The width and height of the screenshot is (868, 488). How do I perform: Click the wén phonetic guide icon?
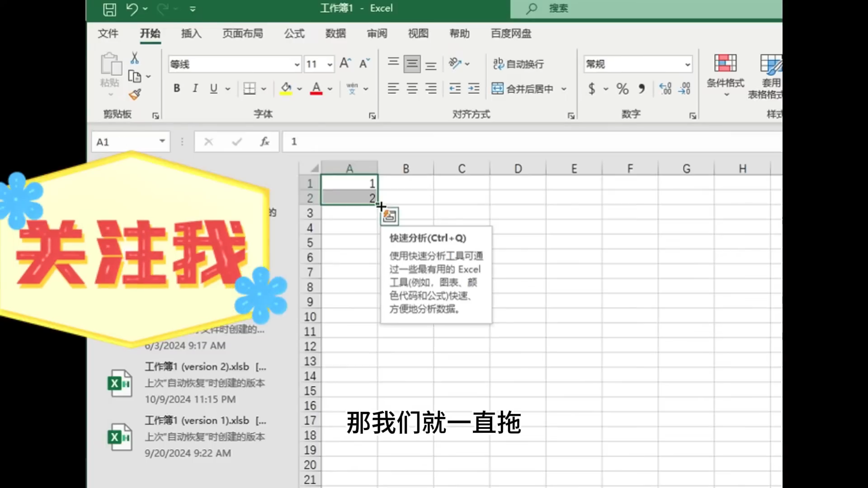[352, 89]
